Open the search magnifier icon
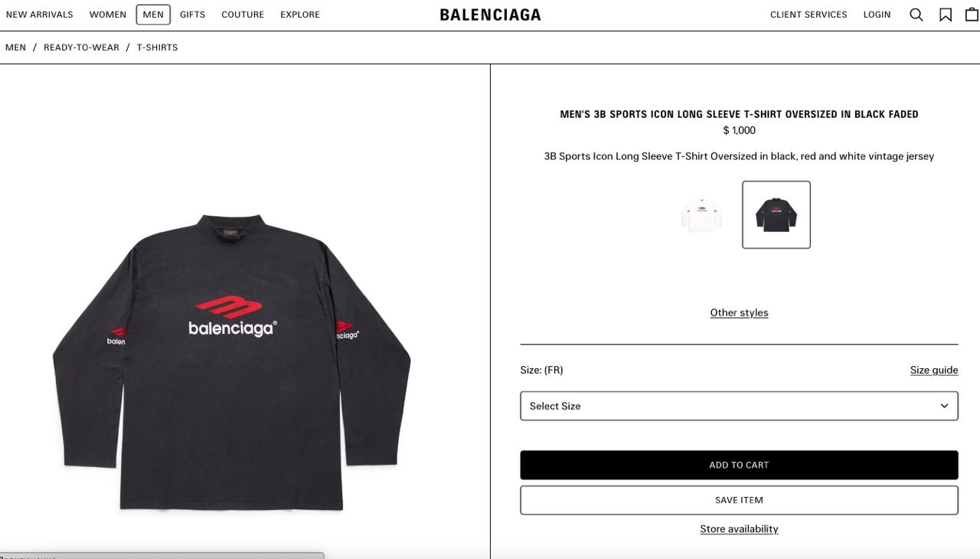This screenshot has width=980, height=559. click(916, 15)
